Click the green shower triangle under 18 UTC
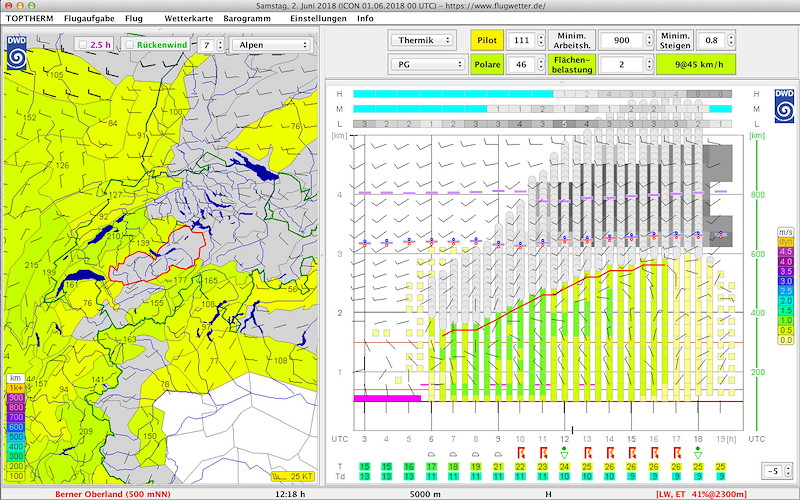800x500 pixels. point(698,453)
